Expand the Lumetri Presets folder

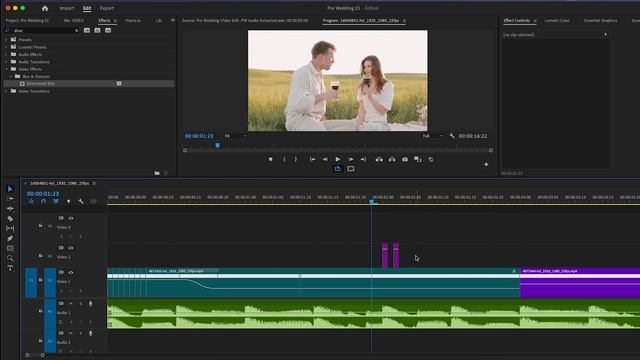6,47
